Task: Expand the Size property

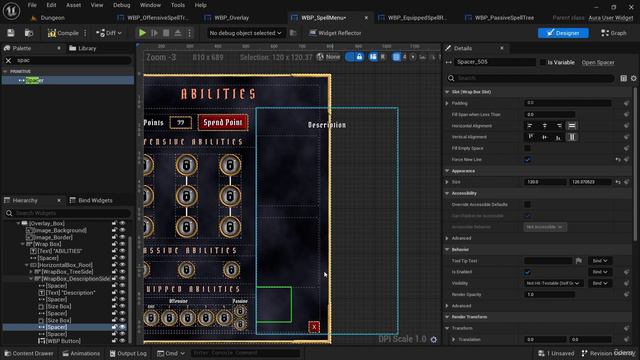Action: tap(447, 182)
